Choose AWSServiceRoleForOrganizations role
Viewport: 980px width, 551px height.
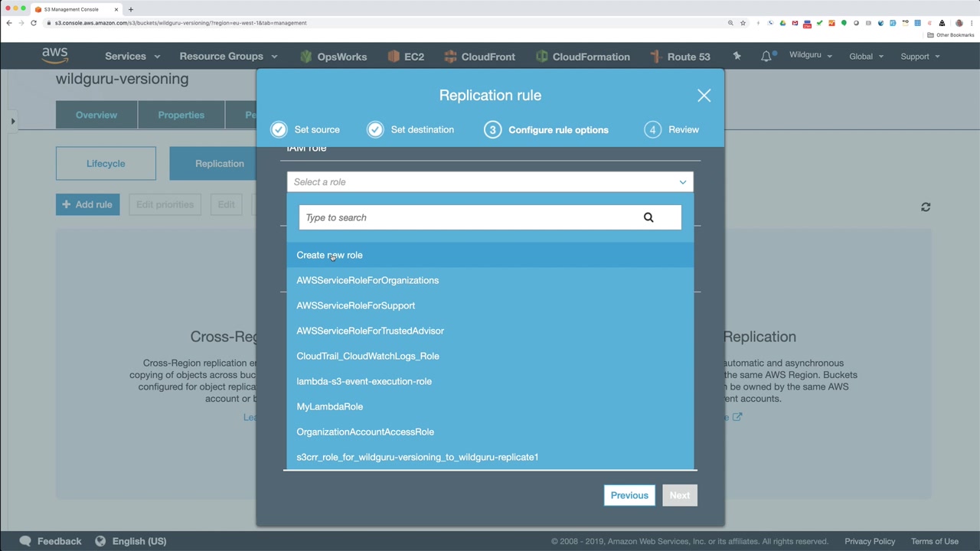click(490, 280)
